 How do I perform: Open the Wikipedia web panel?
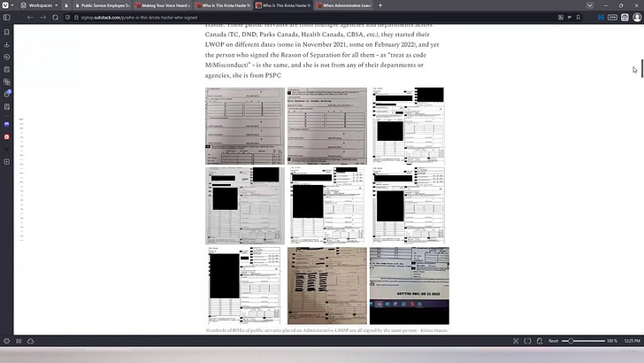(x=6, y=150)
